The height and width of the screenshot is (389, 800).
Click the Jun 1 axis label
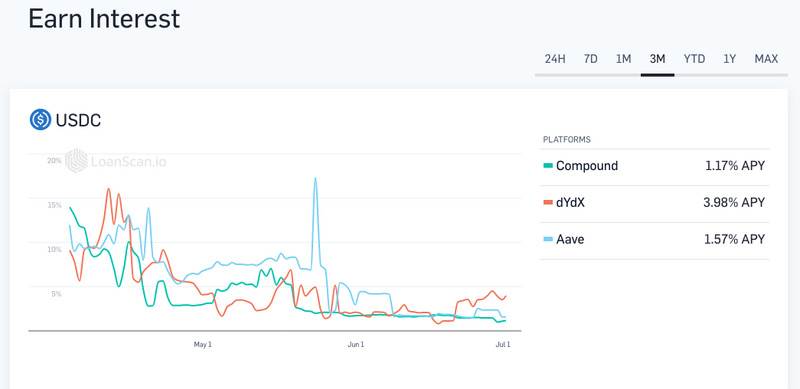356,345
